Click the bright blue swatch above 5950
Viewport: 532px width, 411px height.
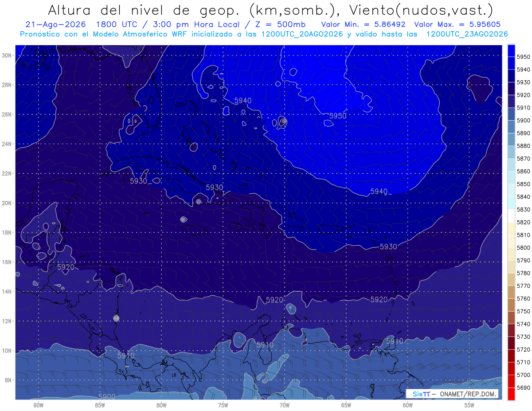pyautogui.click(x=511, y=51)
